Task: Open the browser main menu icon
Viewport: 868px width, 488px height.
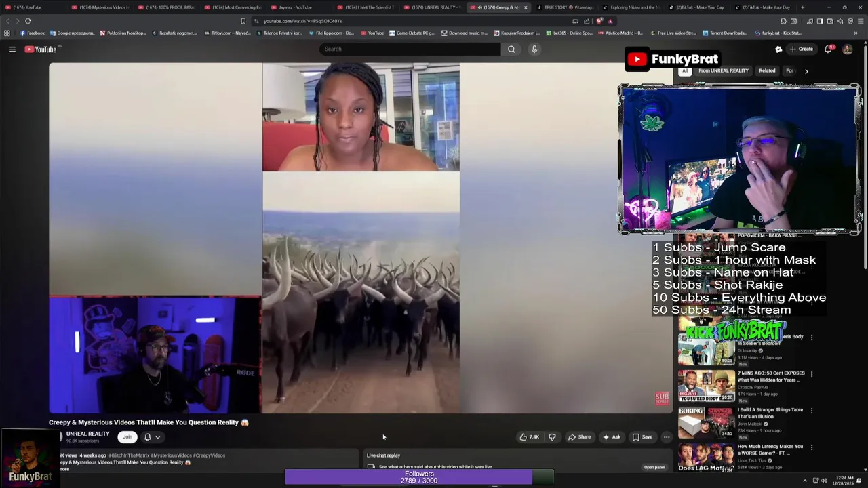Action: coord(860,21)
